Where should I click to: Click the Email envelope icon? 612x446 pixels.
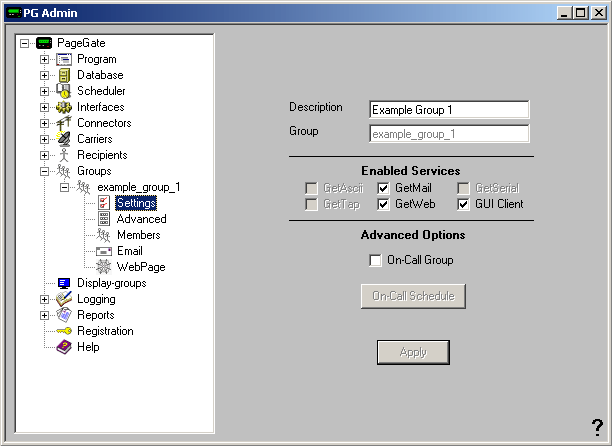[x=104, y=251]
